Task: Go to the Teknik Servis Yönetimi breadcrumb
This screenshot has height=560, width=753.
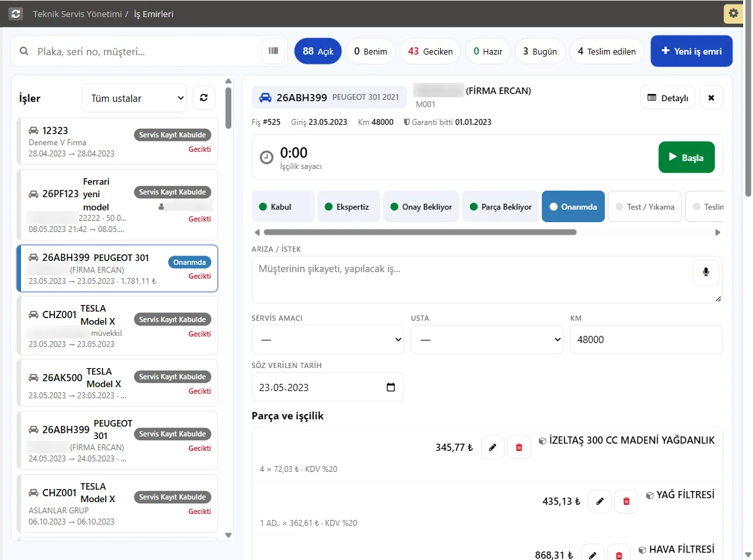Action: point(78,14)
